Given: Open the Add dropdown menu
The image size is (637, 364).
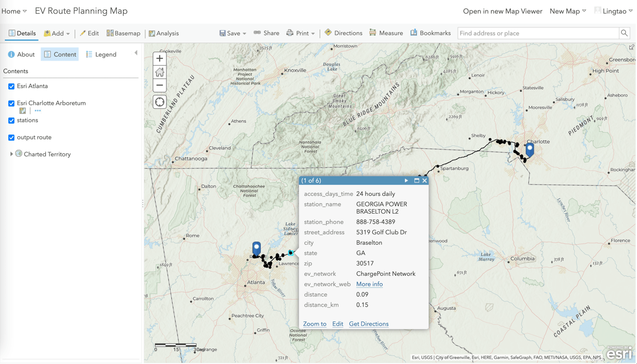Looking at the screenshot, I should tap(57, 33).
